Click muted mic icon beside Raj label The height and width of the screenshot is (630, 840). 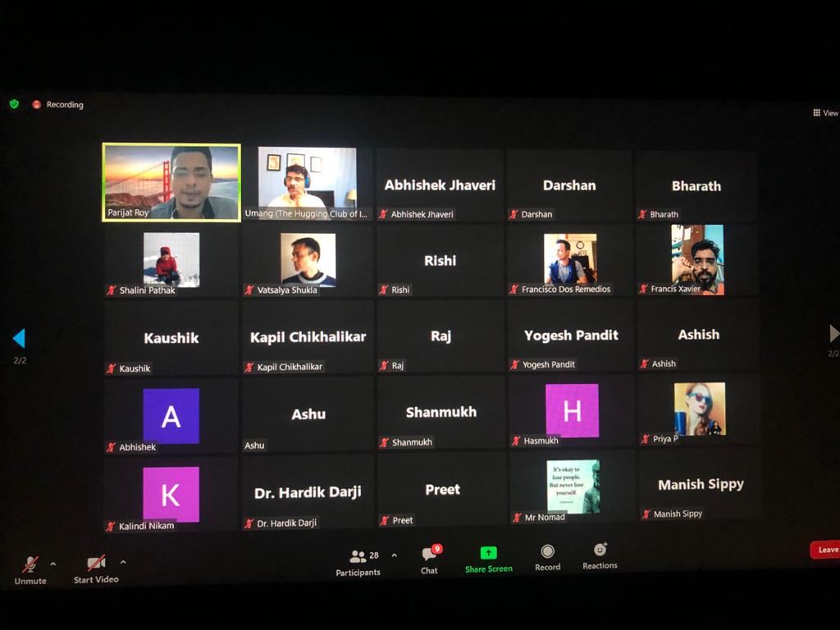coord(384,366)
